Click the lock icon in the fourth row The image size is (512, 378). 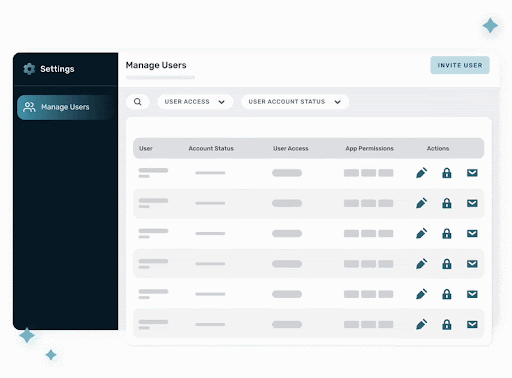point(447,264)
